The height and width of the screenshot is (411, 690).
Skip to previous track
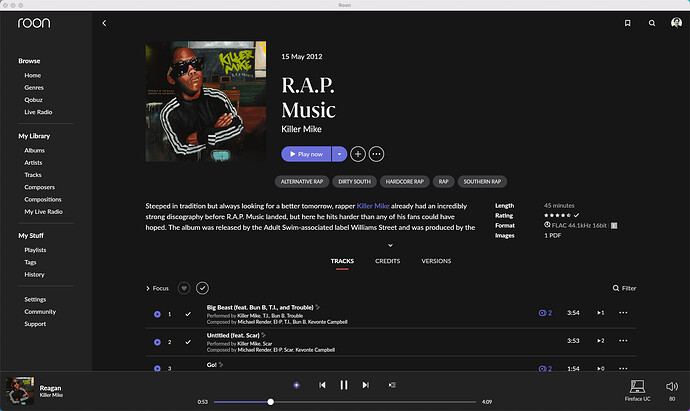tap(322, 385)
